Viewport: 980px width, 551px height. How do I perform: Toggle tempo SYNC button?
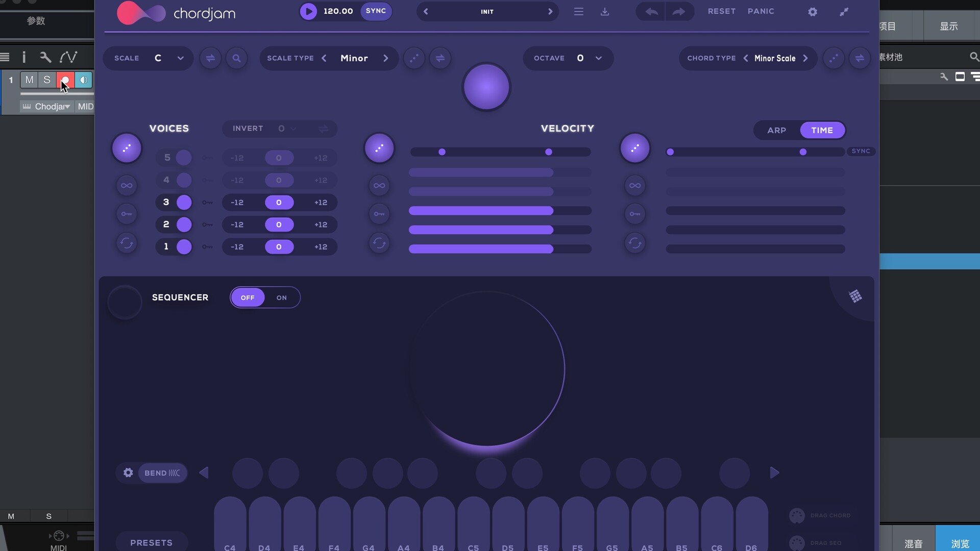376,11
